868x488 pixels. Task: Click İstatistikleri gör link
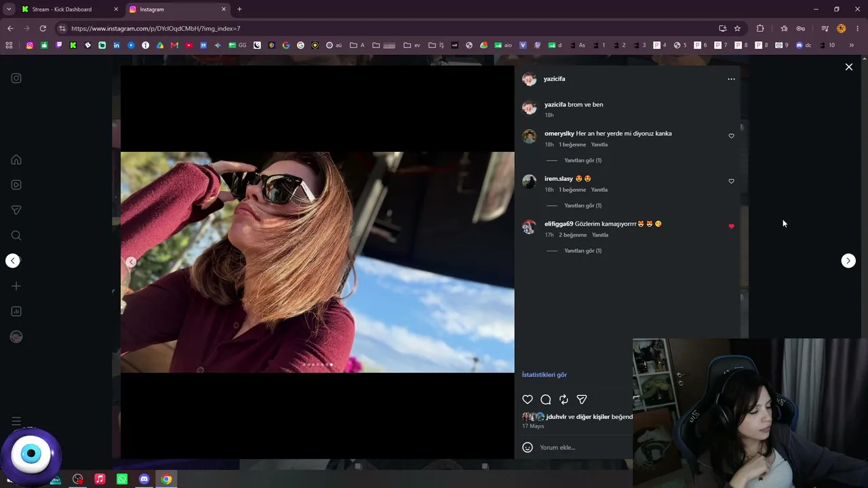[x=545, y=375]
